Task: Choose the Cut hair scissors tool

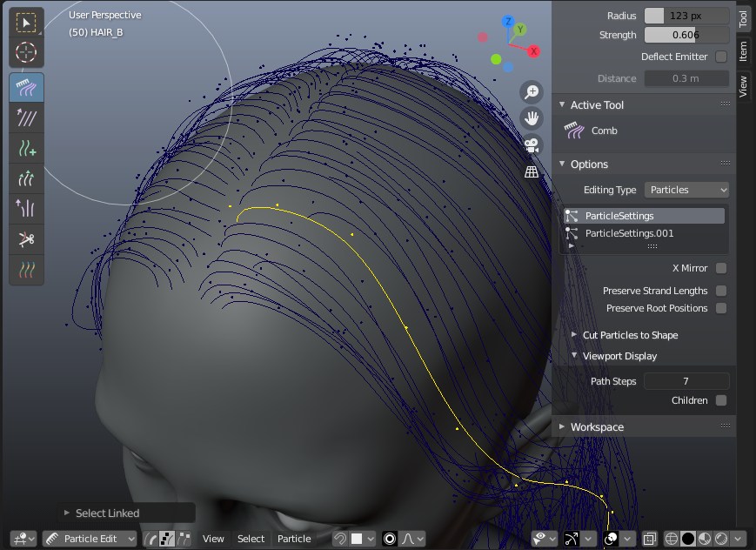Action: pyautogui.click(x=26, y=239)
